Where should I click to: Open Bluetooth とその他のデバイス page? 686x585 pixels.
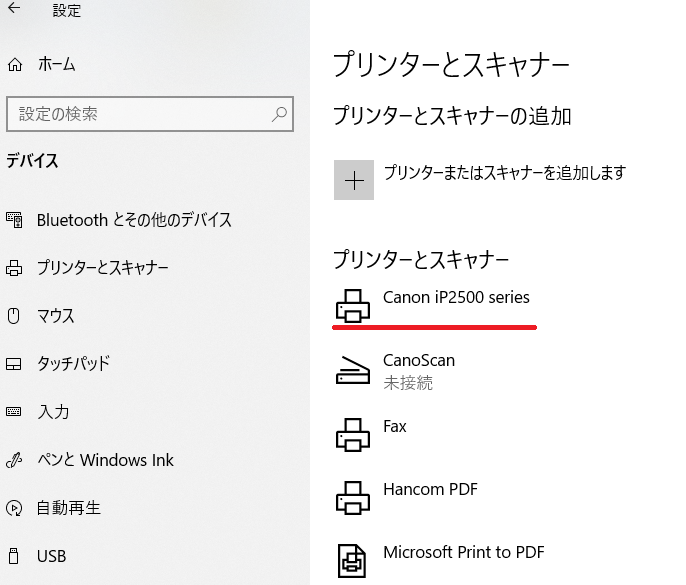[134, 220]
